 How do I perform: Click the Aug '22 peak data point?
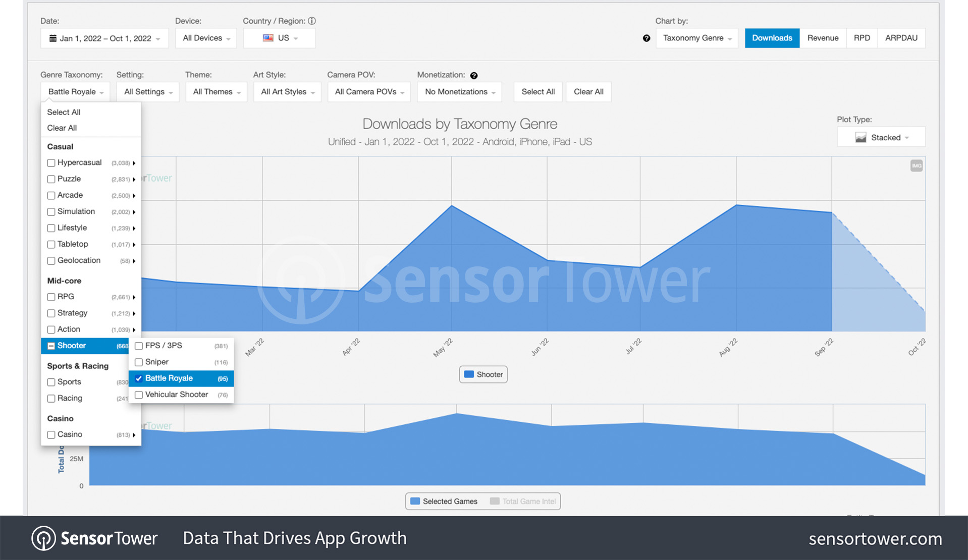pyautogui.click(x=736, y=205)
